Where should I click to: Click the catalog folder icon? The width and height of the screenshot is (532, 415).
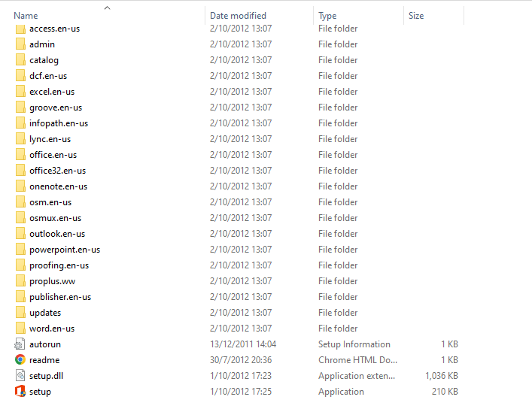tap(20, 60)
